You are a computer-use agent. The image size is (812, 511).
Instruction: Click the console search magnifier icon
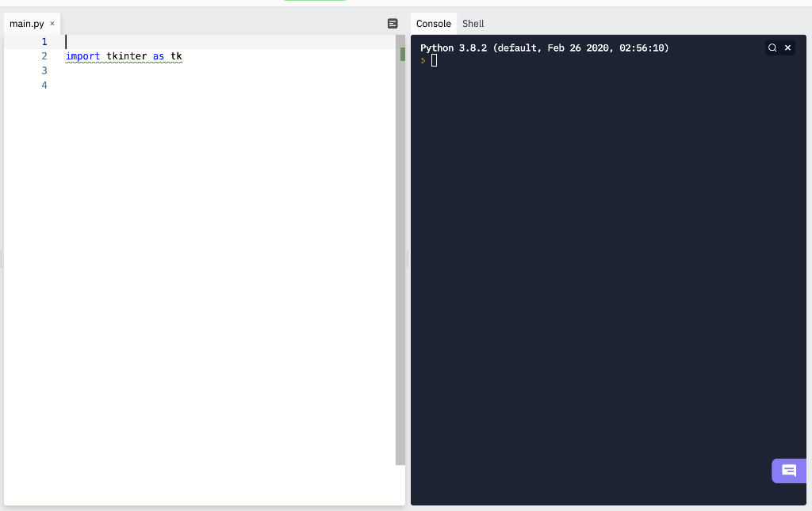tap(772, 48)
